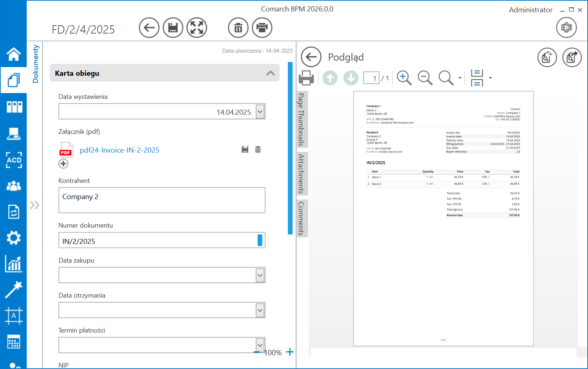Open the Comments side tab
Viewport: 588px width, 369px height.
tap(301, 218)
